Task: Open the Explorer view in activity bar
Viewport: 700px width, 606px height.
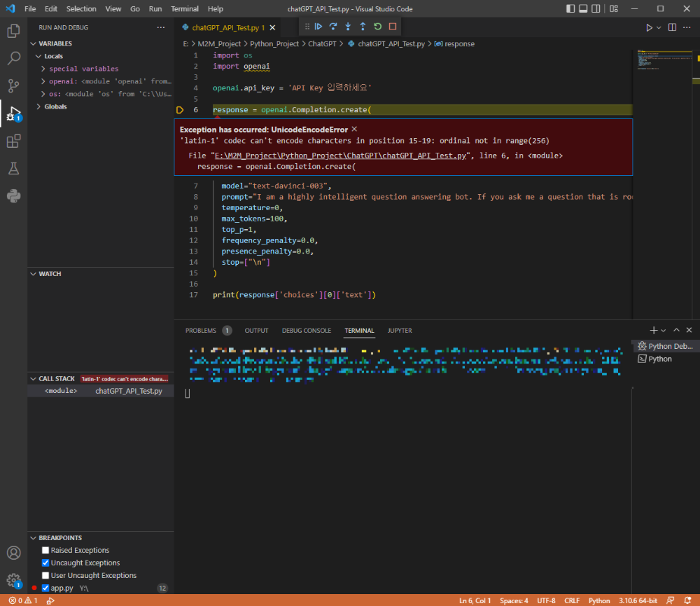Action: (14, 31)
